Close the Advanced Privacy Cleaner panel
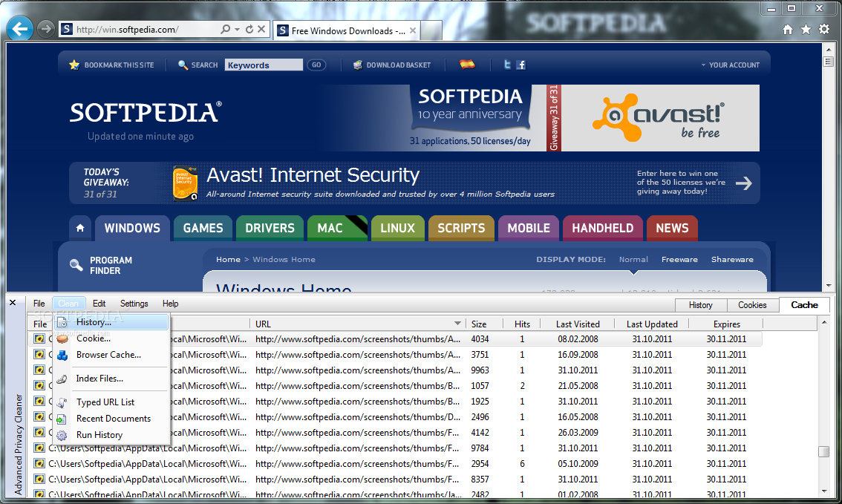This screenshot has height=504, width=842. point(13,303)
